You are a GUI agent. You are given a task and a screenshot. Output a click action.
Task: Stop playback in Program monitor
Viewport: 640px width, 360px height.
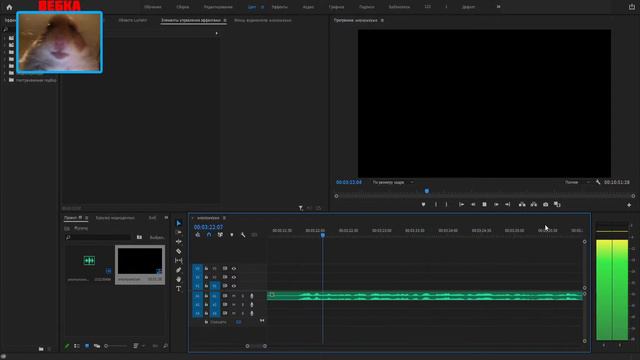(484, 204)
